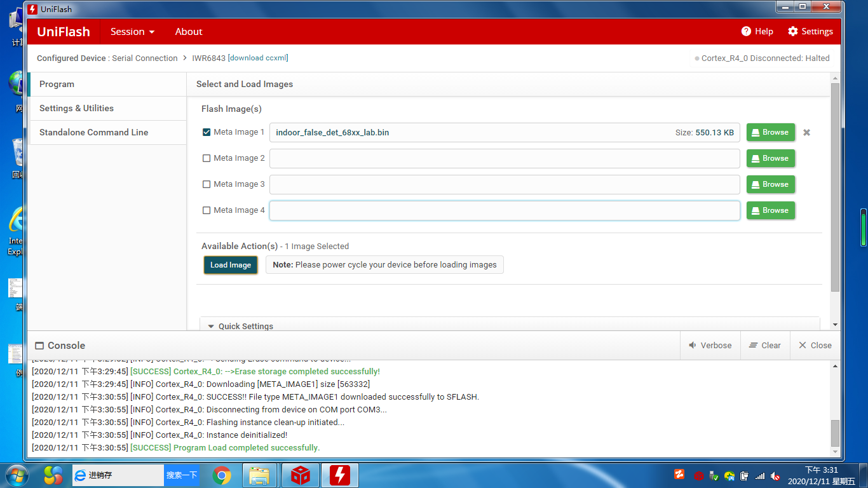Image resolution: width=868 pixels, height=488 pixels.
Task: Click the main panel vertical scrollbar
Action: 835,187
